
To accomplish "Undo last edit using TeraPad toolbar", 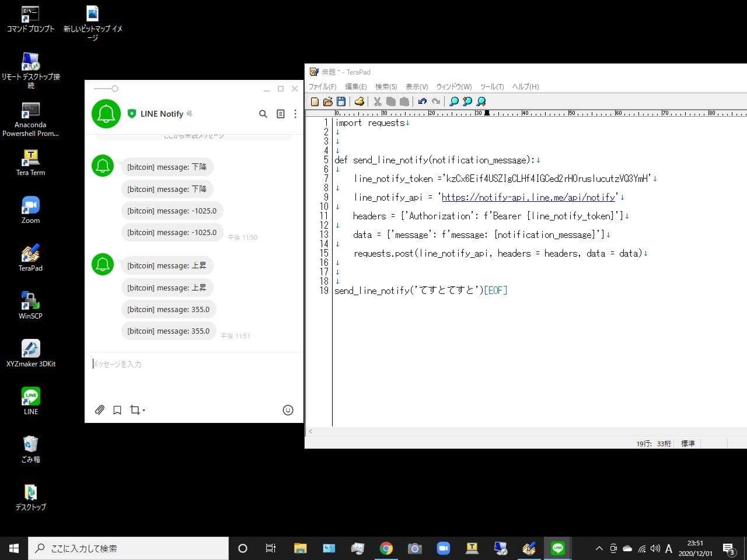I will point(422,101).
